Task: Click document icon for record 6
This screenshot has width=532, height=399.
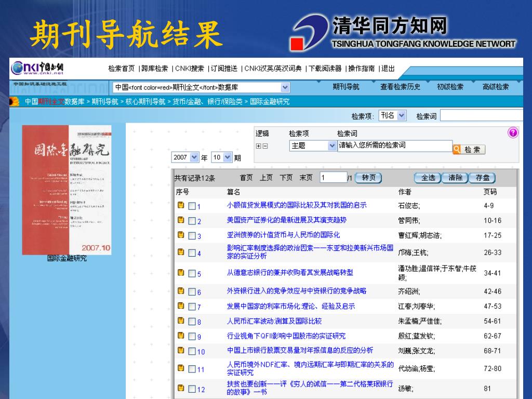Action: pyautogui.click(x=181, y=291)
